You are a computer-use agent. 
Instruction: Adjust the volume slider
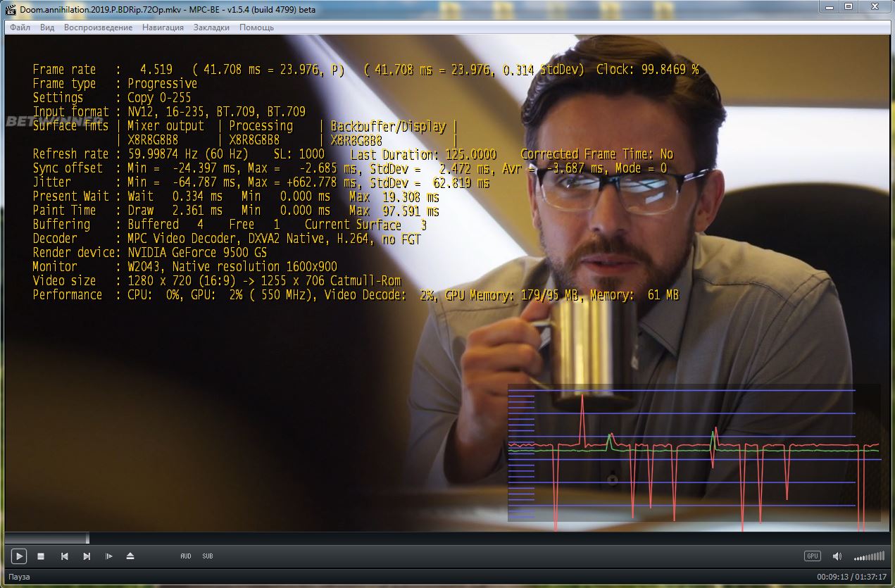pyautogui.click(x=869, y=556)
